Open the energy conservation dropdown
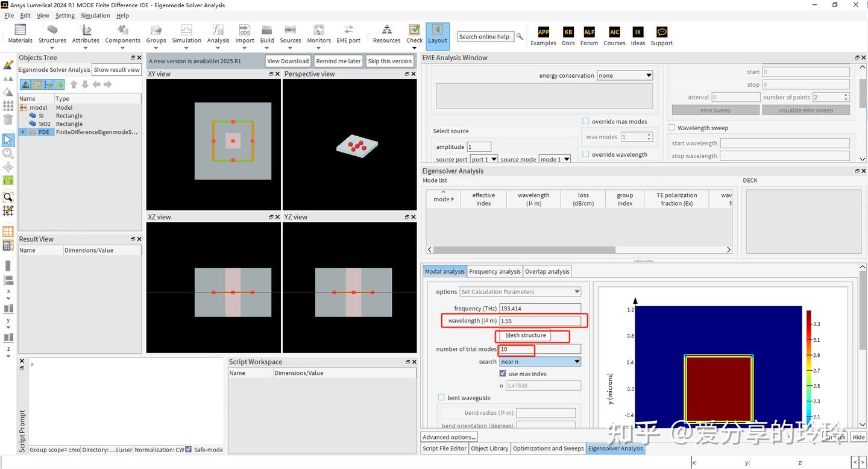This screenshot has height=469, width=868. click(625, 75)
